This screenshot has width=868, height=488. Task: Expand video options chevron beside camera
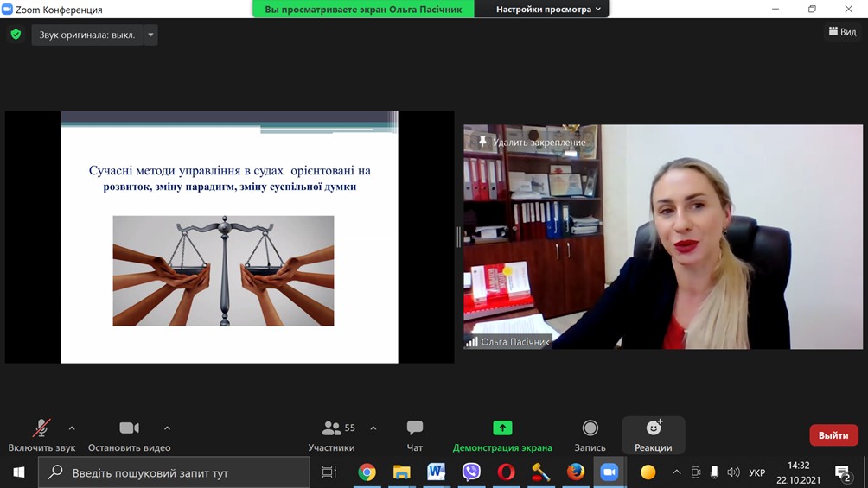click(167, 428)
